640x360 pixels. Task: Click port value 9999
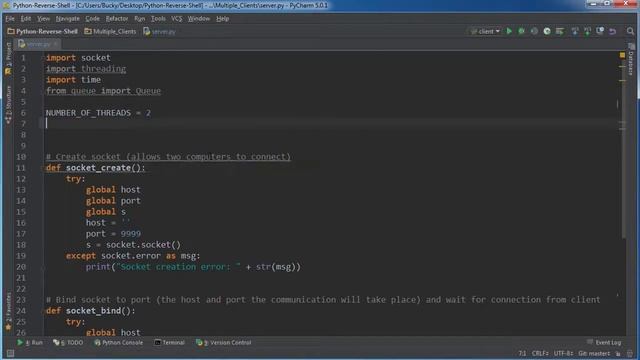pos(131,234)
